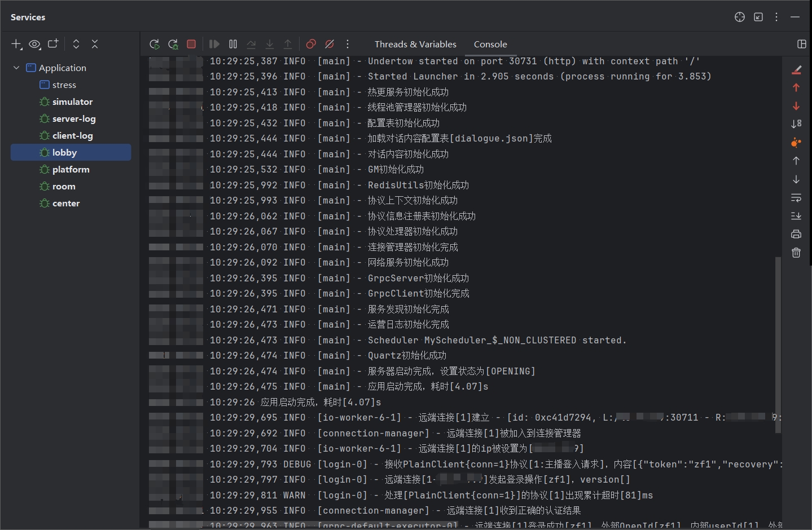Stop the running lobby service

[191, 43]
